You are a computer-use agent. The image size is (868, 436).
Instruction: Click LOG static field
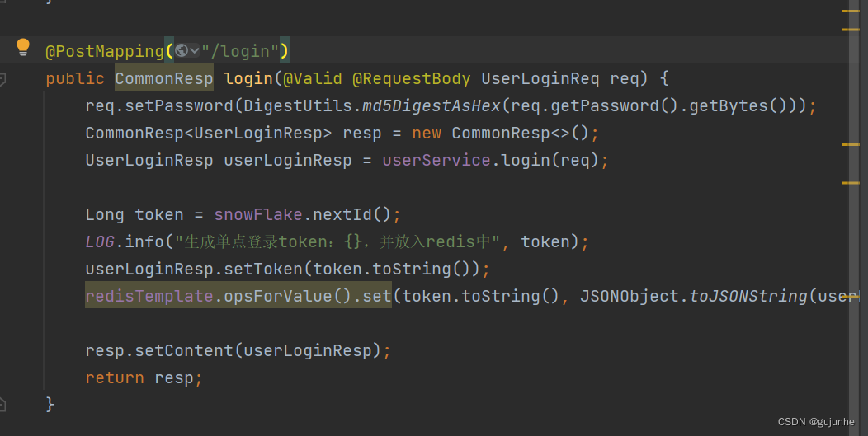coord(100,241)
